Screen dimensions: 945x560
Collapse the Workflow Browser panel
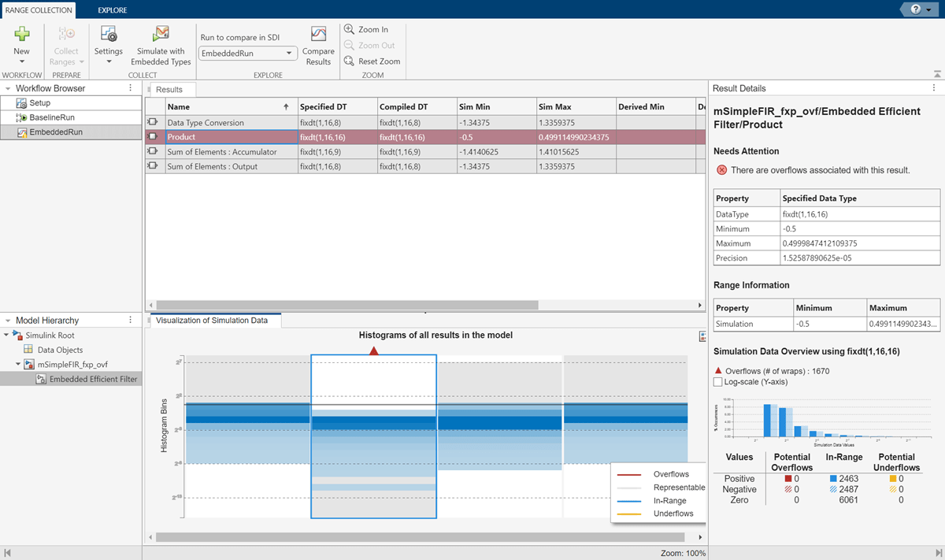(x=7, y=89)
